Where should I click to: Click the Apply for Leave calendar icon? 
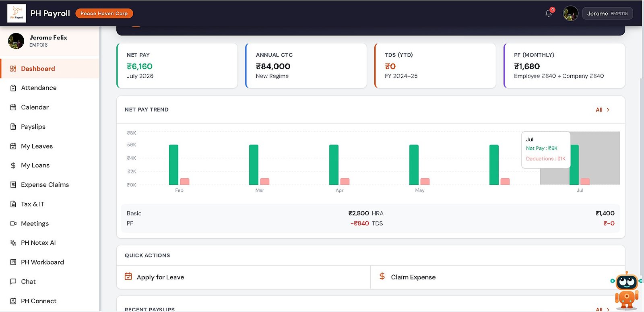pos(128,276)
